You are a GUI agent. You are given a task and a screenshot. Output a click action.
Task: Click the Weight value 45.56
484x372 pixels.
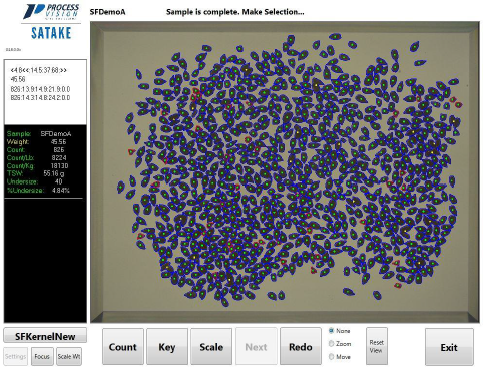point(58,142)
